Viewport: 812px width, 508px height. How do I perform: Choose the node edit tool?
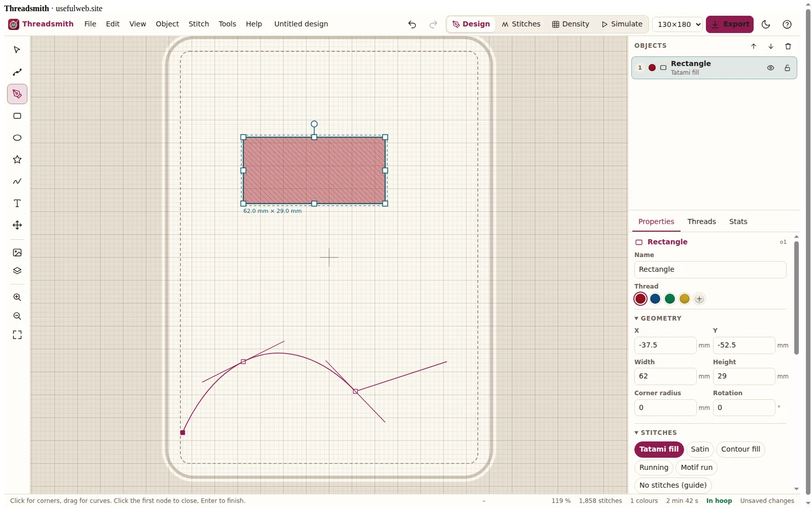17,72
